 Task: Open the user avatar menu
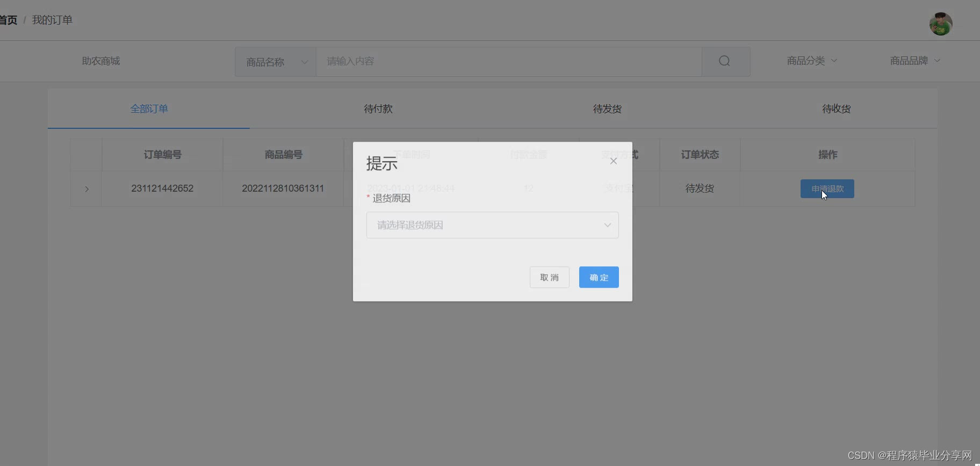(x=941, y=24)
